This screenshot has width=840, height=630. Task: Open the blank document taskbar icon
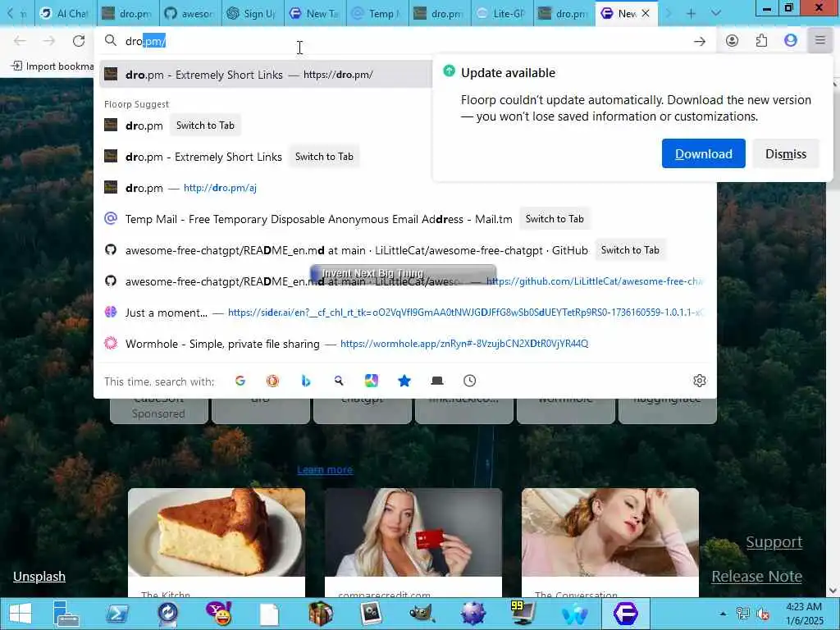tap(269, 614)
